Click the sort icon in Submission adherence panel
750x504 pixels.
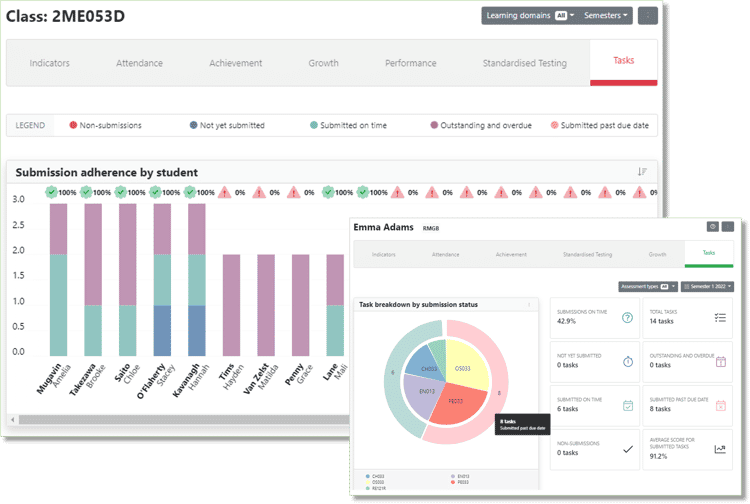(642, 172)
